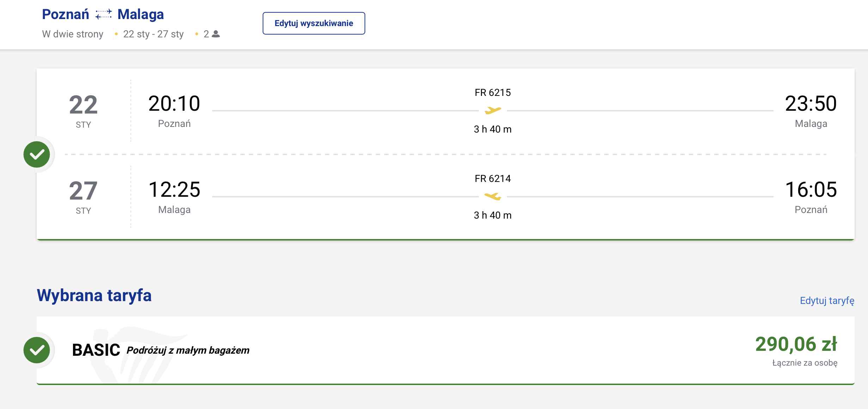Click the Poznań Malaga route heading
Viewport: 868px width, 409px height.
(x=103, y=14)
